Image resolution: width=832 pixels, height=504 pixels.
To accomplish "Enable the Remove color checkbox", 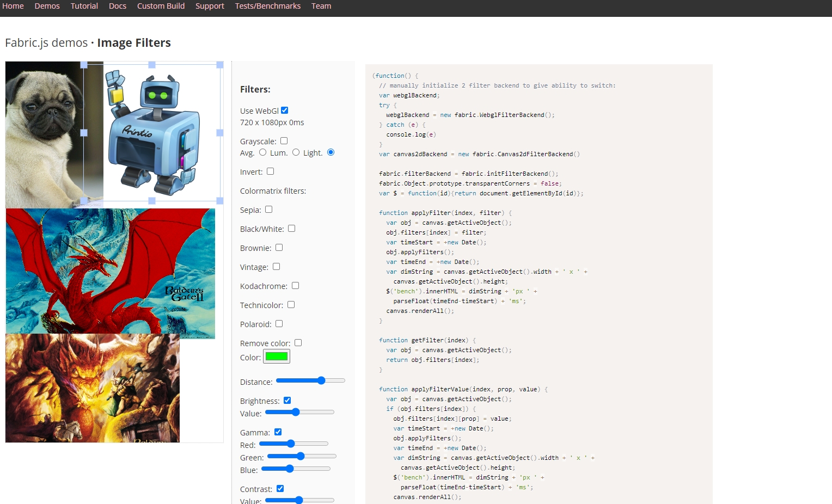I will pos(298,342).
